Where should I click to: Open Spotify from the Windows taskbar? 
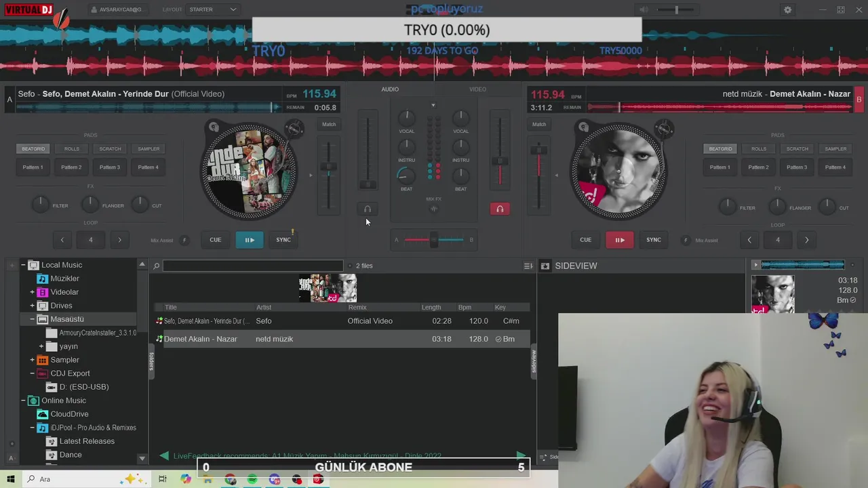[x=252, y=480]
